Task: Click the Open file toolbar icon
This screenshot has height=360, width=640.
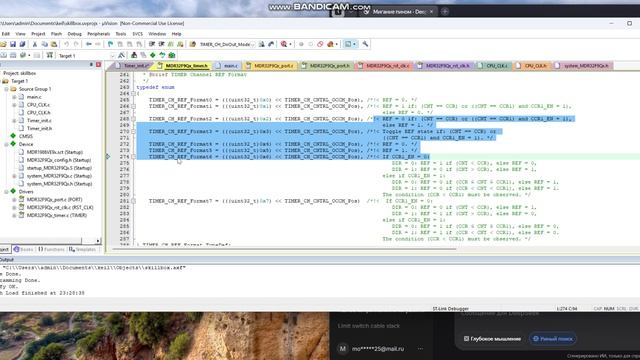Action: [3, 44]
